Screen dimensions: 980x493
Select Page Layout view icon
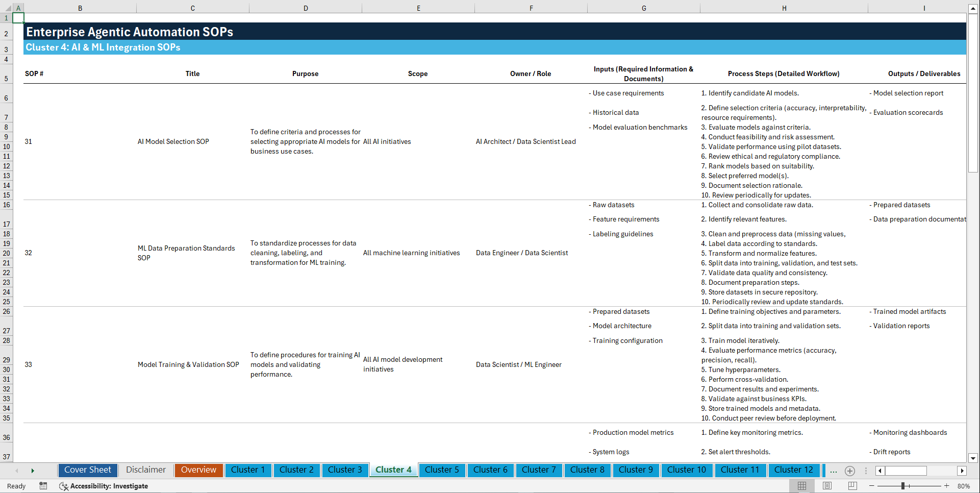pyautogui.click(x=826, y=486)
